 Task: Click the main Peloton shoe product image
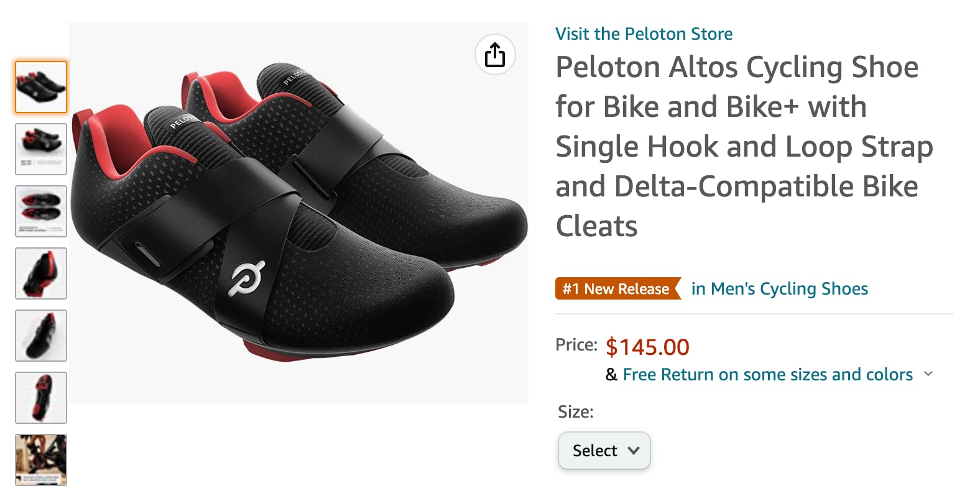(x=298, y=211)
